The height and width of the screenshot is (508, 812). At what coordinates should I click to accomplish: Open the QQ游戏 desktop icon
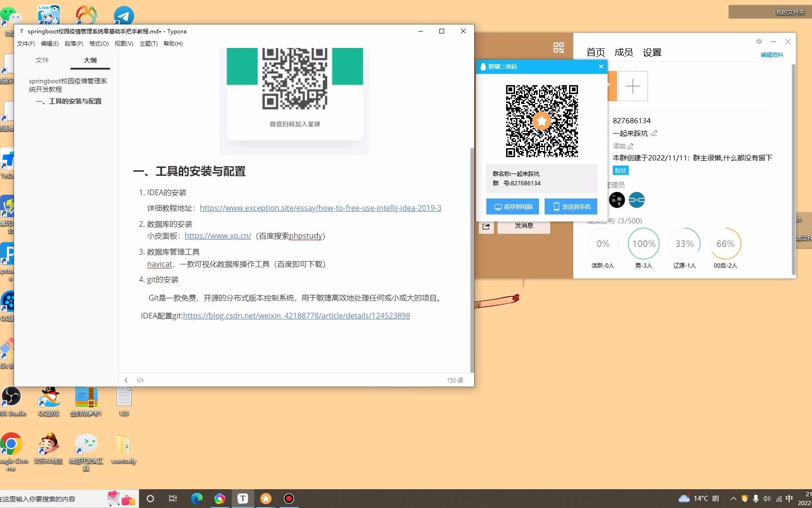click(49, 401)
